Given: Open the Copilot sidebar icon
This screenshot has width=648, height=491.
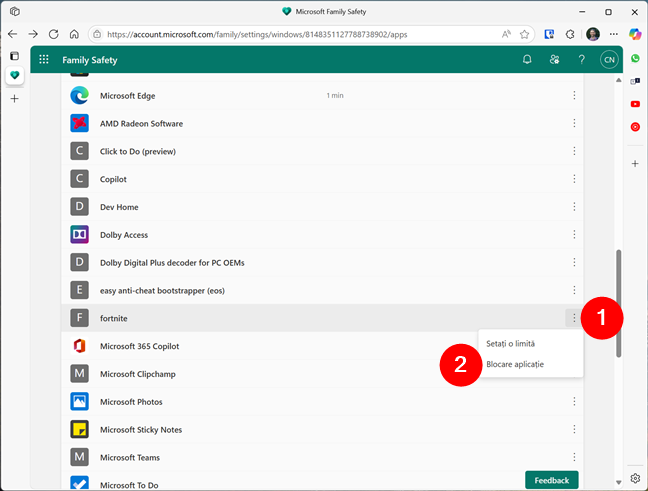Looking at the screenshot, I should [x=635, y=34].
